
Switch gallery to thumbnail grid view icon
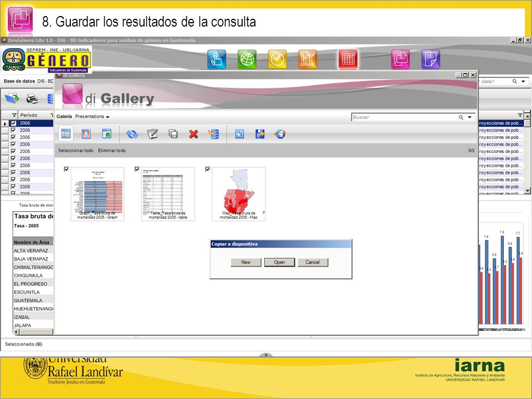pyautogui.click(x=66, y=134)
